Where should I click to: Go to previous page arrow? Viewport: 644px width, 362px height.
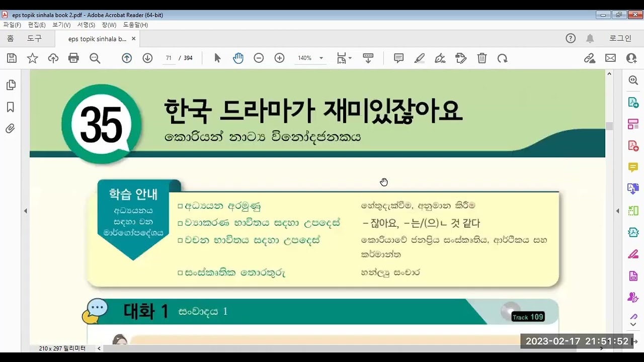click(x=127, y=58)
